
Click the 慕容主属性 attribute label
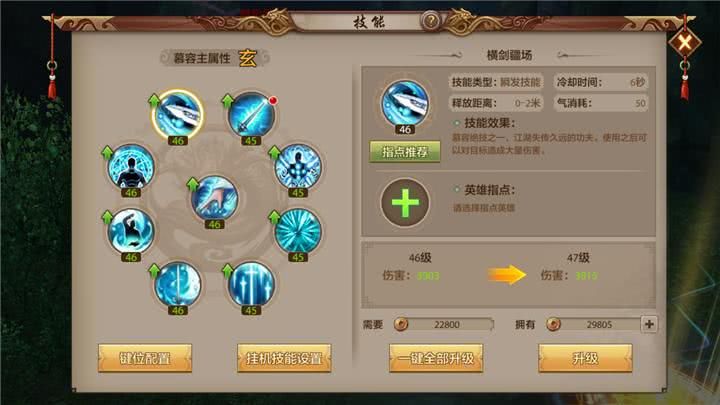(x=202, y=58)
